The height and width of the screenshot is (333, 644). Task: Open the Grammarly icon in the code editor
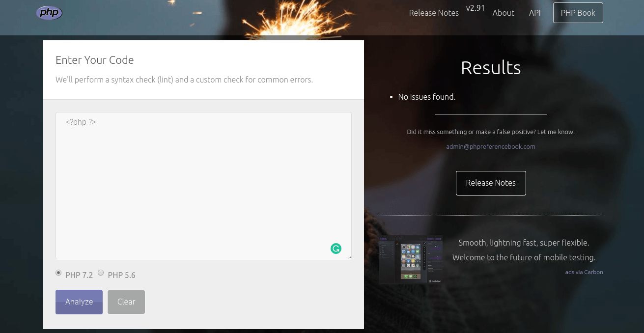[336, 249]
